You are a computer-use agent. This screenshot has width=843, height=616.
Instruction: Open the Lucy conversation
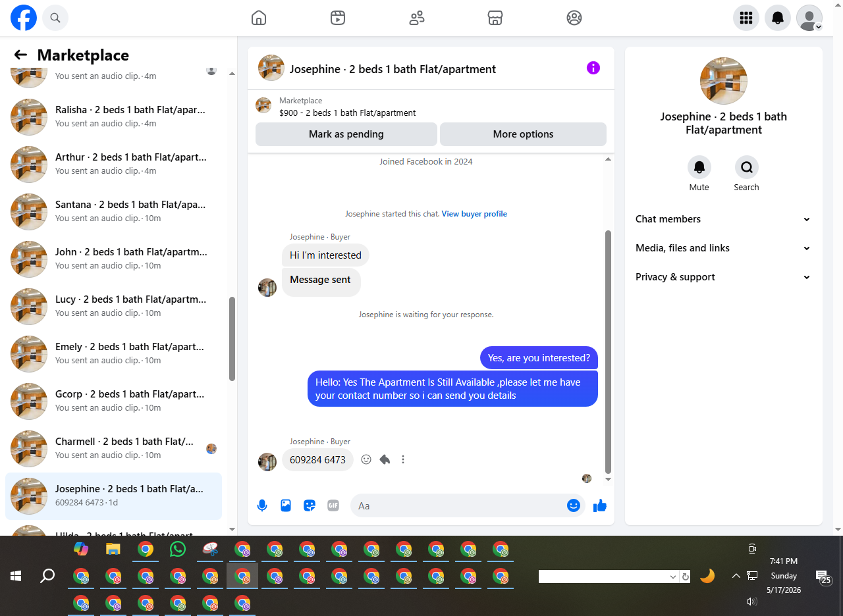(113, 307)
